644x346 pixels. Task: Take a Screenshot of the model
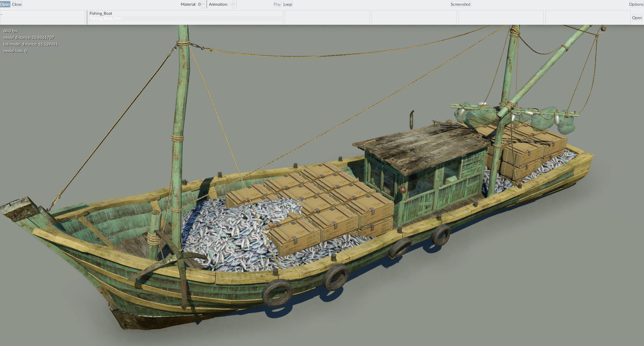click(x=461, y=4)
